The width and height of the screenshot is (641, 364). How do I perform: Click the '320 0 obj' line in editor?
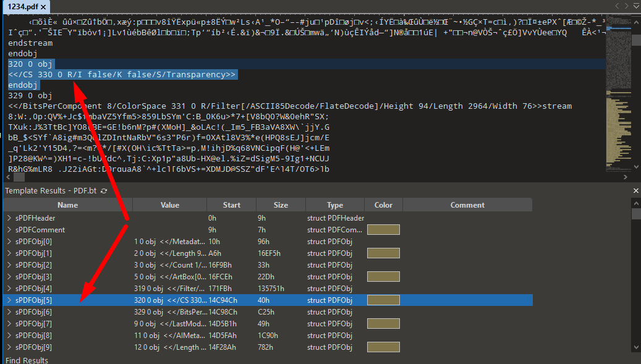30,64
